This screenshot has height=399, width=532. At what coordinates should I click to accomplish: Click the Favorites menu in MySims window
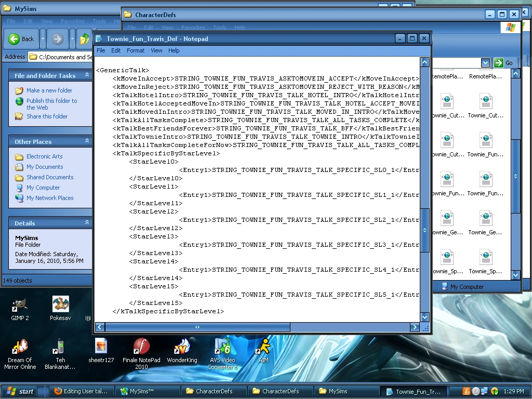click(x=73, y=21)
